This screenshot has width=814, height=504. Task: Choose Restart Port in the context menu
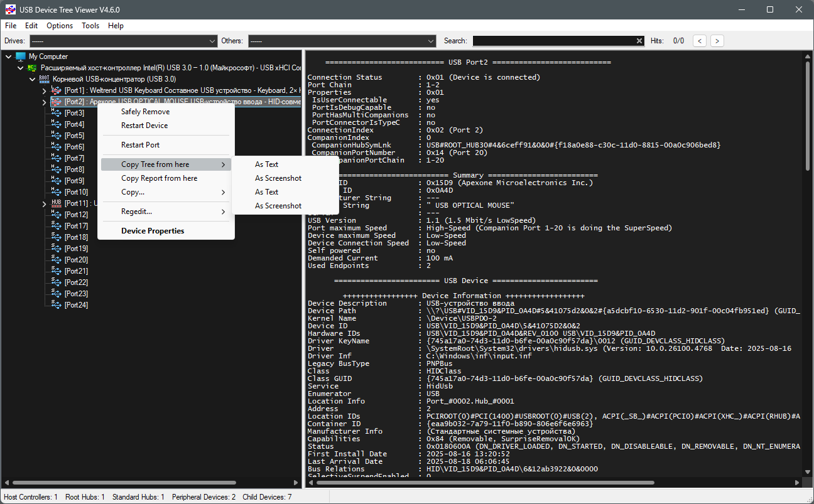166,145
